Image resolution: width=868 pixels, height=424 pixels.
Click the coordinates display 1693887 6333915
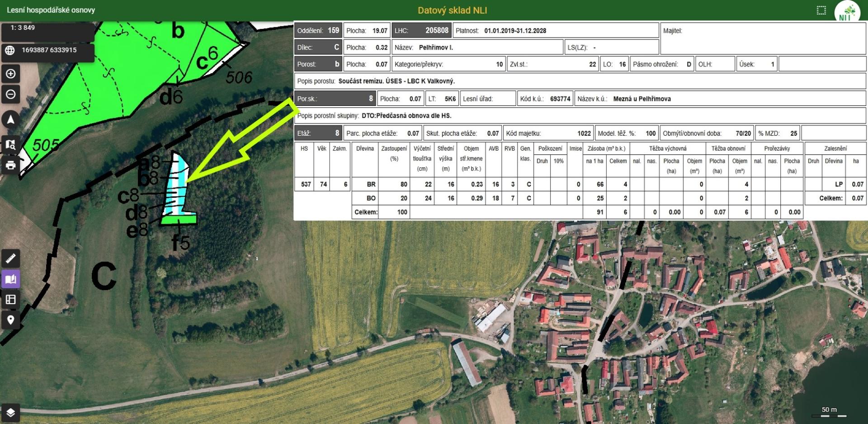click(49, 50)
